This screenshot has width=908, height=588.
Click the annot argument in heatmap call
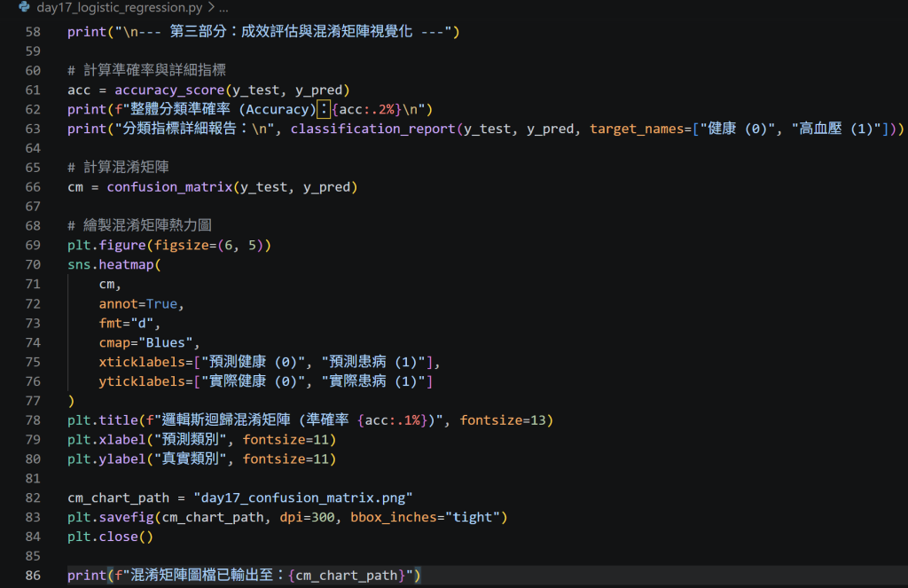tap(118, 304)
